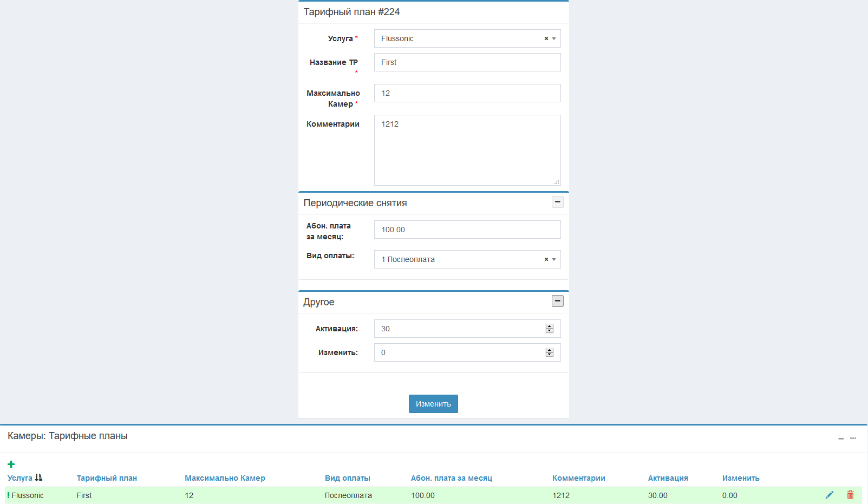The height and width of the screenshot is (504, 868).
Task: Click the sort icon next to Услуга column
Action: pos(38,477)
